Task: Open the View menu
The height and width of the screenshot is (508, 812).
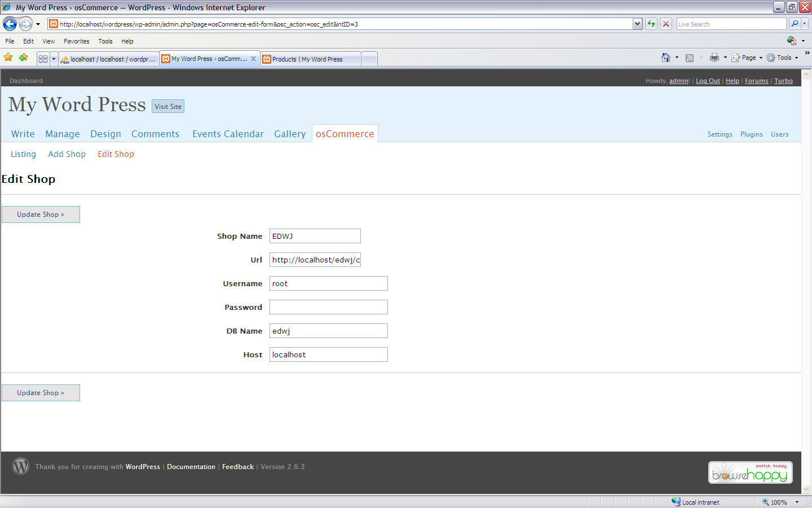Action: 48,41
